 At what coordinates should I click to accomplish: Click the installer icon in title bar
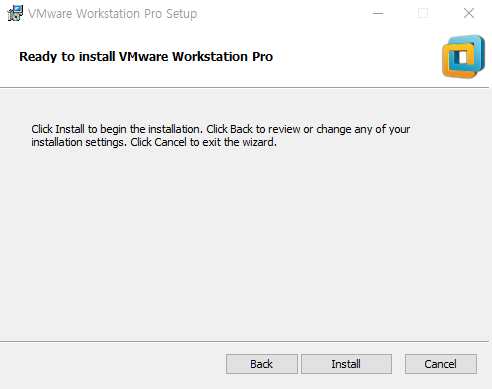click(15, 13)
